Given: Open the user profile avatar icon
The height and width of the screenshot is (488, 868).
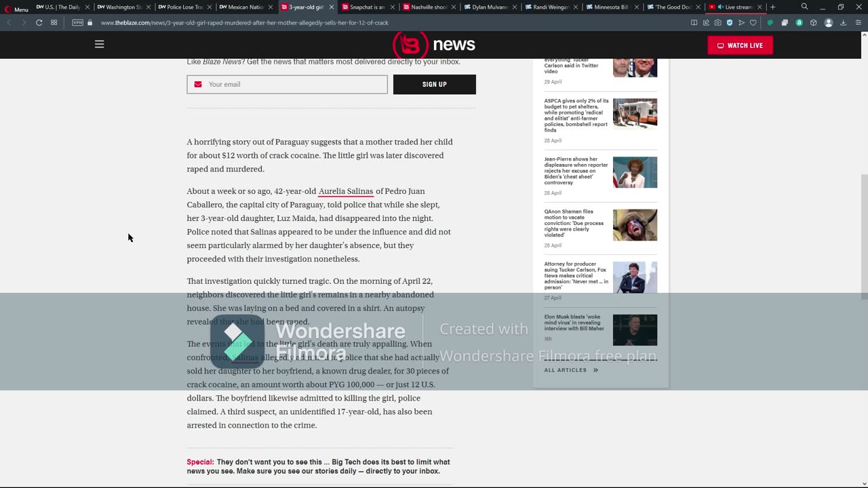Looking at the screenshot, I should (828, 22).
